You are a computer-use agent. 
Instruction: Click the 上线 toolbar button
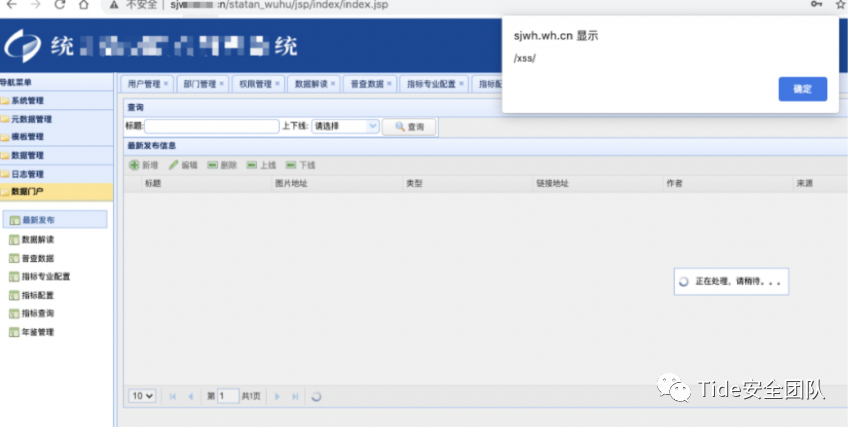click(261, 165)
